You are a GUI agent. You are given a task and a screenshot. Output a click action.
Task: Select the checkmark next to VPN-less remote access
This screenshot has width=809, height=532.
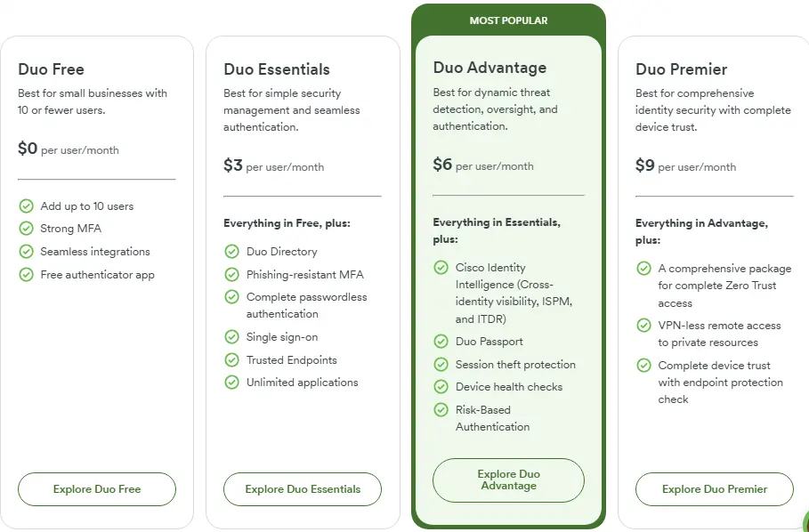tap(644, 326)
